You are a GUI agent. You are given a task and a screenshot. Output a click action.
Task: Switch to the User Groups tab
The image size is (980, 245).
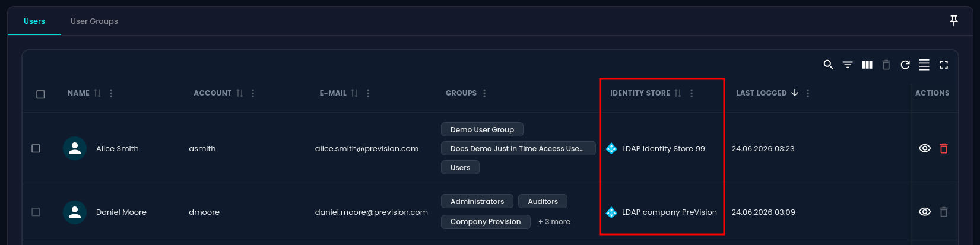pos(94,21)
